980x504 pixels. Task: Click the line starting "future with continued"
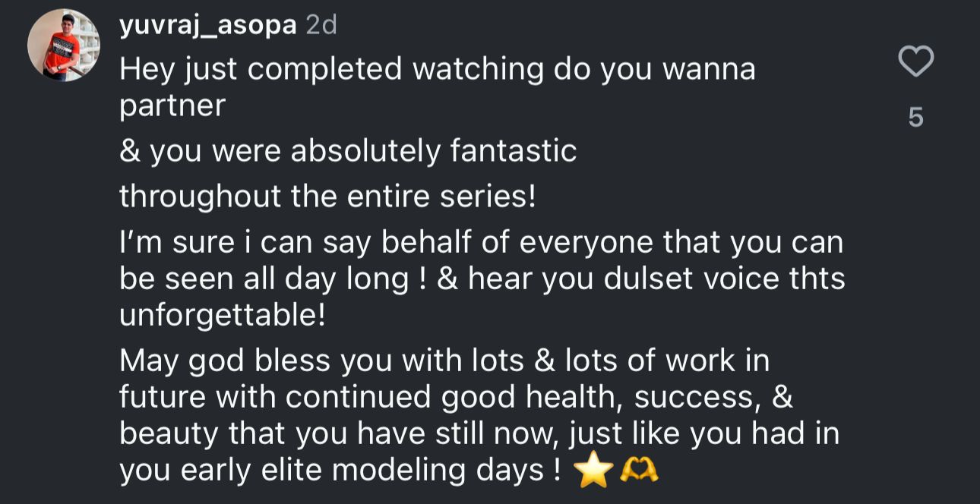point(456,396)
